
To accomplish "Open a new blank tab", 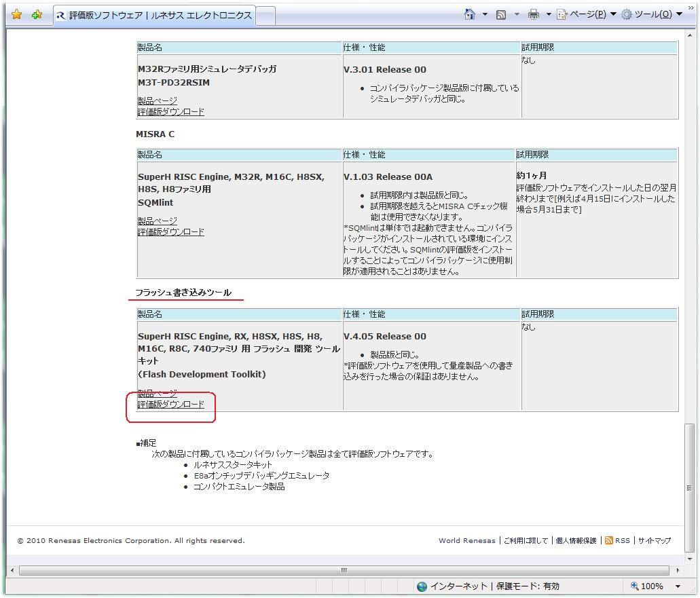I will coord(266,16).
